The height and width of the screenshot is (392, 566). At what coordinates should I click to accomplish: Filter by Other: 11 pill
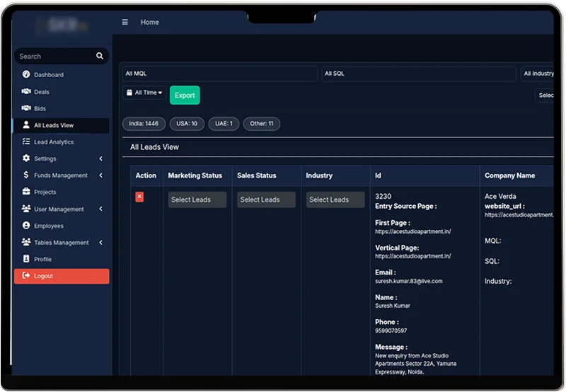tap(262, 124)
